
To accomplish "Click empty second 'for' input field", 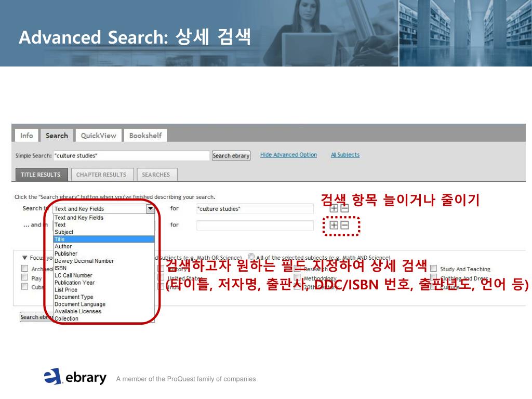I will [255, 225].
